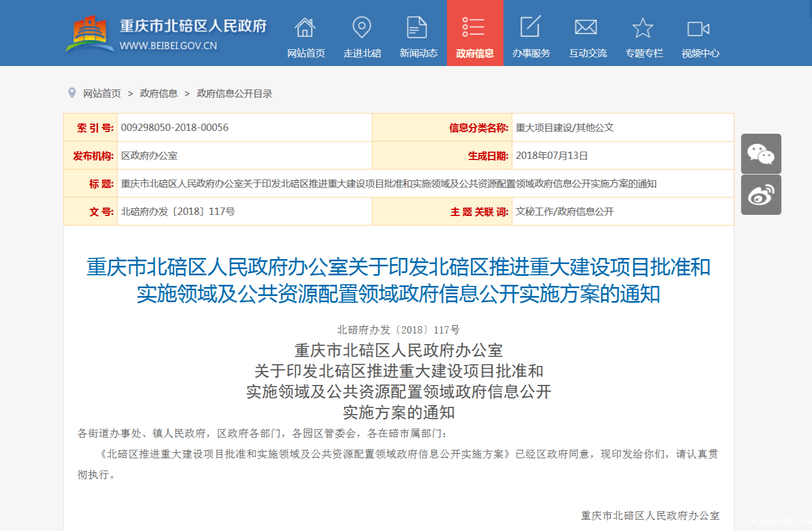Screen dimensions: 812x531
Task: Go to 网站首页 in the breadcrumb
Action: [x=102, y=93]
